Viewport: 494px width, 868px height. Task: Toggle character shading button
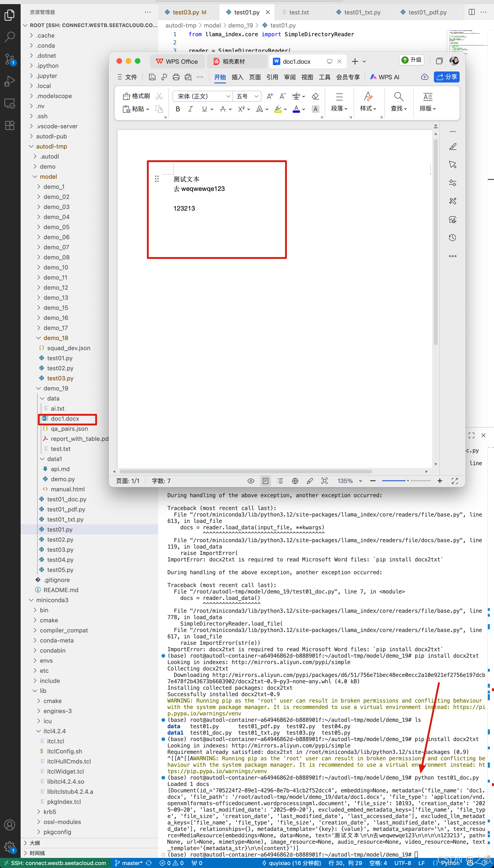pyautogui.click(x=315, y=109)
